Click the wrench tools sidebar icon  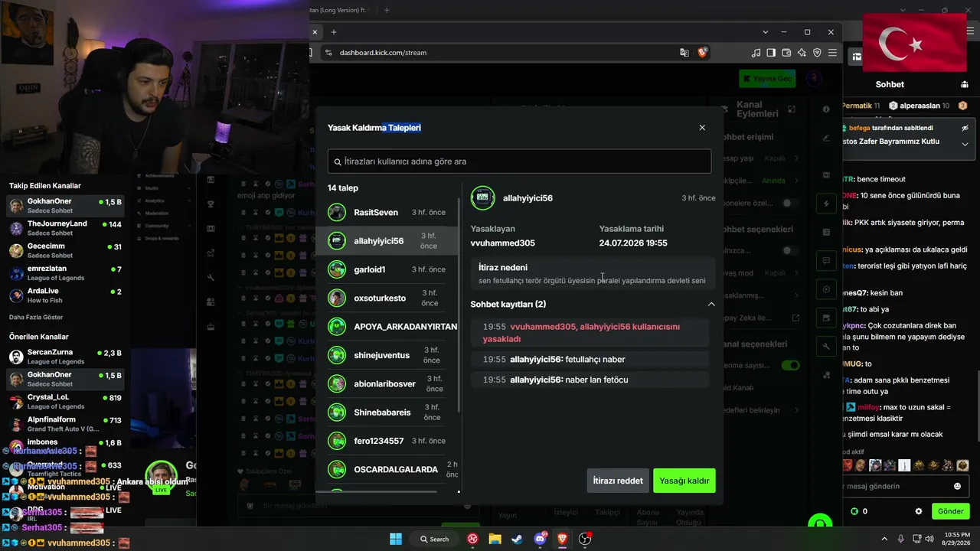826,347
